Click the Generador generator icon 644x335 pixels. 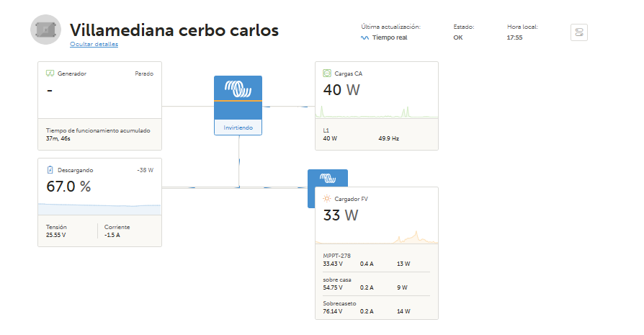click(x=50, y=73)
